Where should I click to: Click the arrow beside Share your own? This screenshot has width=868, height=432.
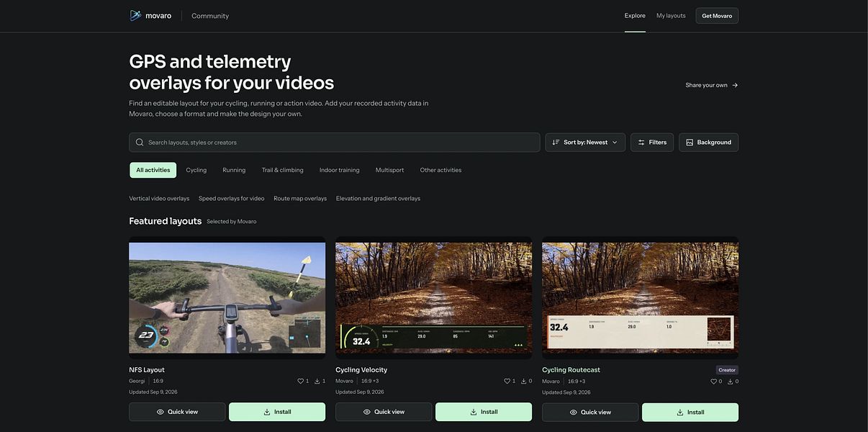(735, 85)
